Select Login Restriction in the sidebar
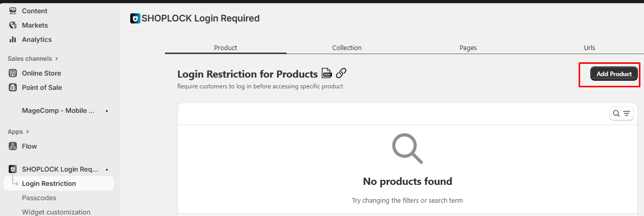The height and width of the screenshot is (216, 644). click(49, 183)
